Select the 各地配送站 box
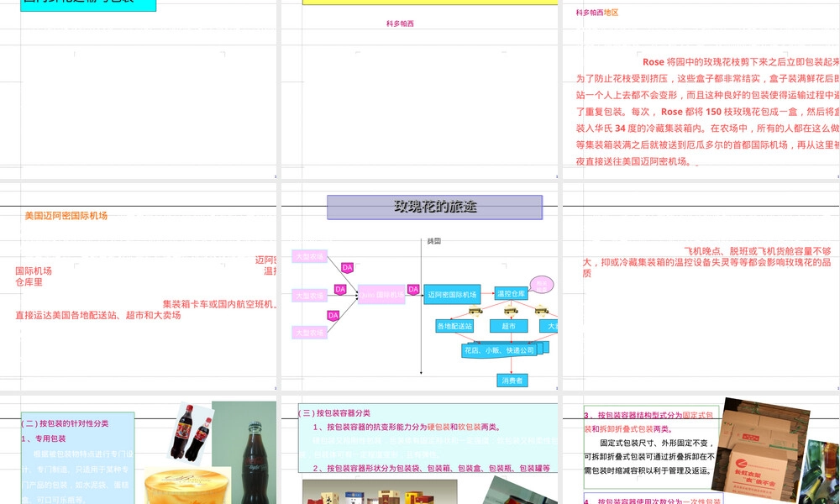 point(454,326)
